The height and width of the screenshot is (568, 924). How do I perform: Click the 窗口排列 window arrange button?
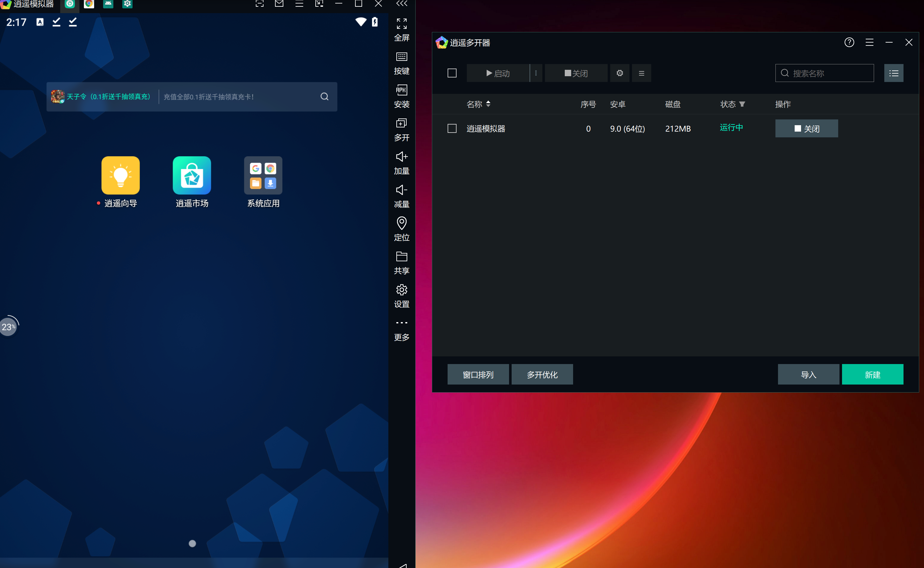(478, 375)
